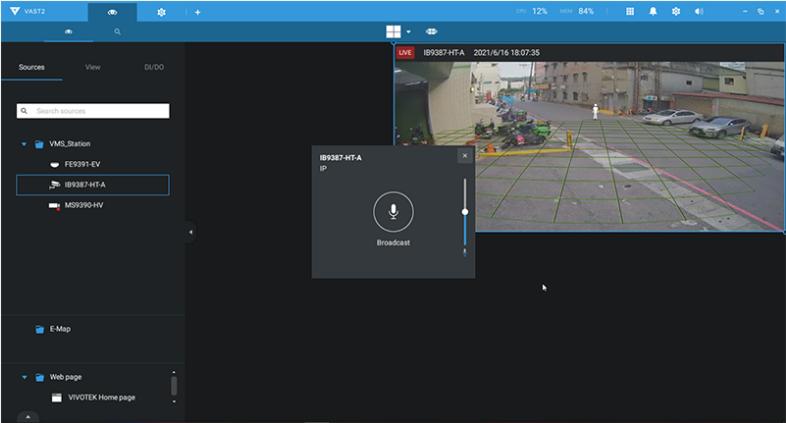
Task: Open the notifications bell icon
Action: point(653,12)
